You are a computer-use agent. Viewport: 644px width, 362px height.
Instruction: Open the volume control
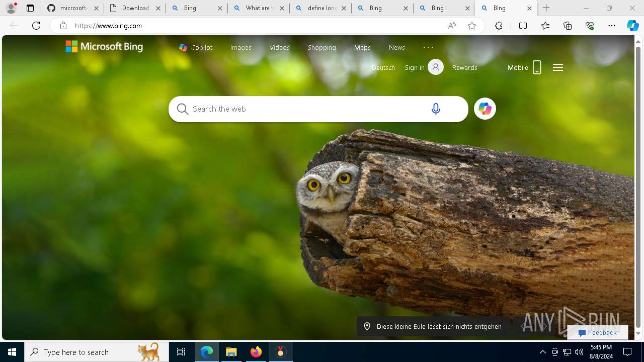(579, 352)
